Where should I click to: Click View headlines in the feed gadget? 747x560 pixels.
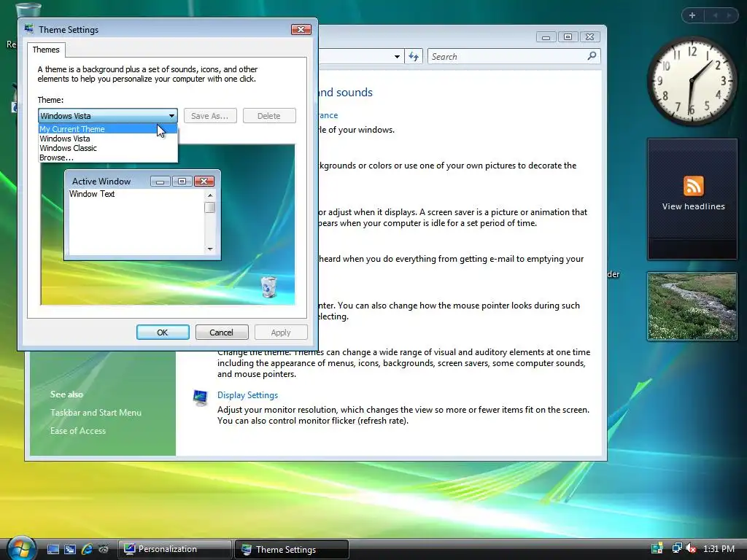(693, 206)
